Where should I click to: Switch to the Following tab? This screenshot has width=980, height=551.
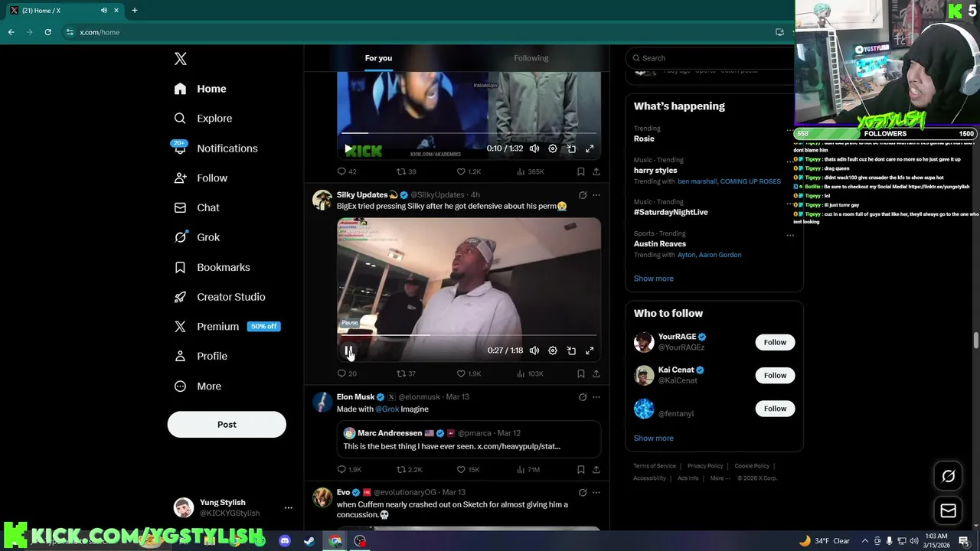pos(531,58)
